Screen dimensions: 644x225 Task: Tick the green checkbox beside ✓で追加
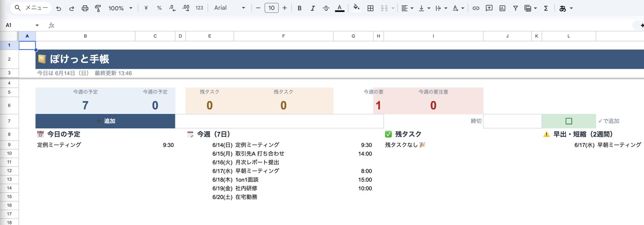(569, 121)
